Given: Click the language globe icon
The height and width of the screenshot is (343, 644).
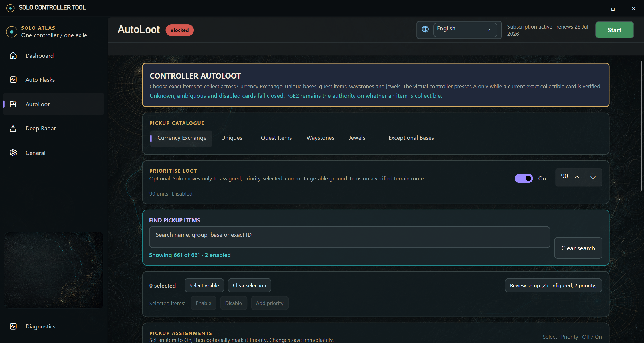Looking at the screenshot, I should pyautogui.click(x=425, y=29).
